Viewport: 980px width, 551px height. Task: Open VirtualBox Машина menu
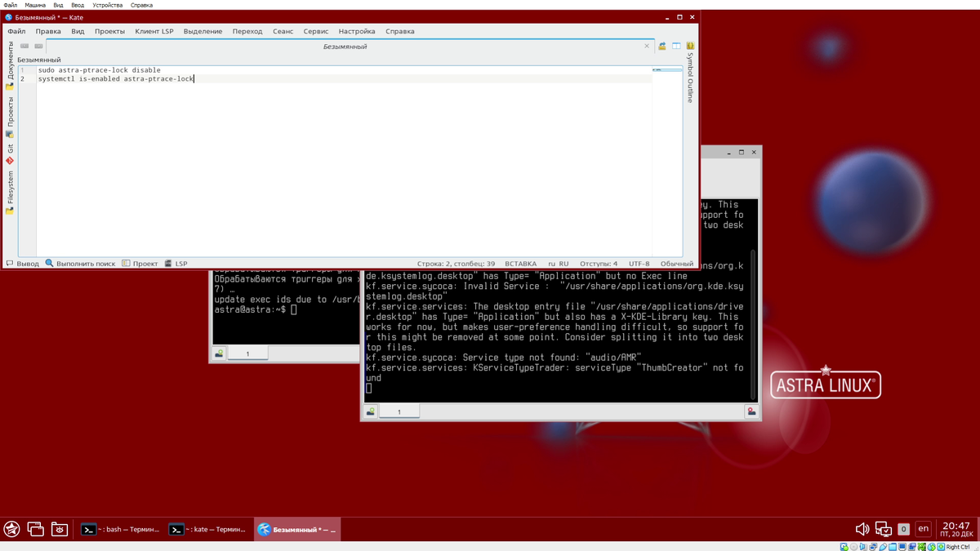point(35,5)
